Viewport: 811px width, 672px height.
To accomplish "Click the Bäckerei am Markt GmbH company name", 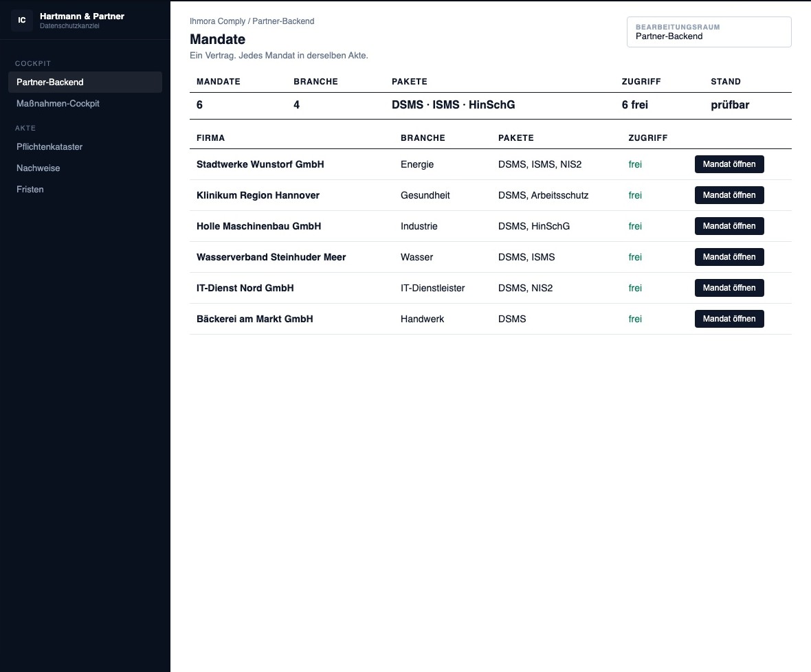I will point(254,319).
